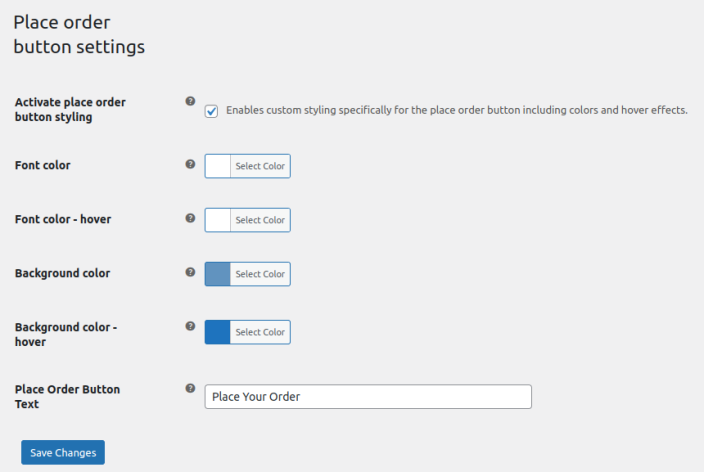Click help icon beside Font color
This screenshot has width=704, height=472.
(190, 164)
